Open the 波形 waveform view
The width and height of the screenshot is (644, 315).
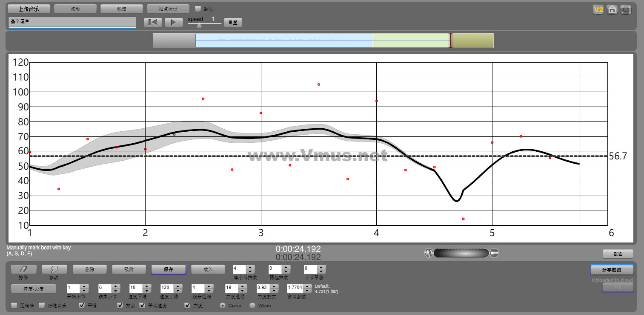coord(75,9)
